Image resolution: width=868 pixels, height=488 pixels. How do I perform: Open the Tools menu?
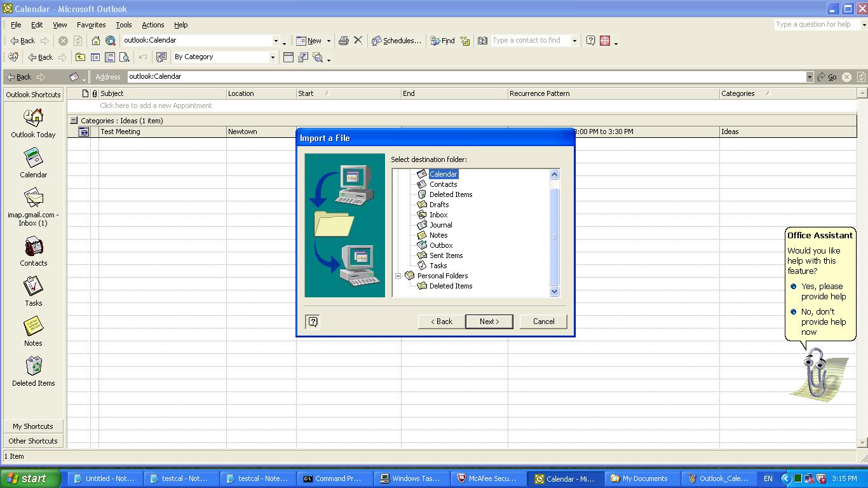point(123,25)
